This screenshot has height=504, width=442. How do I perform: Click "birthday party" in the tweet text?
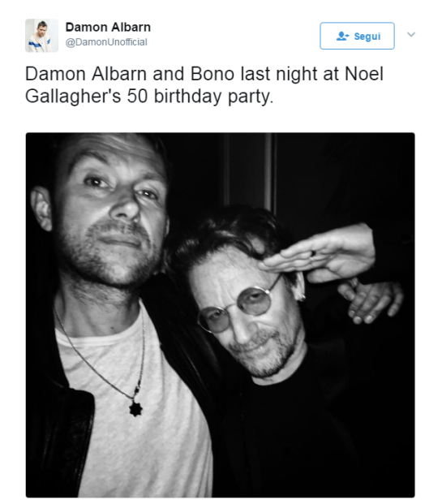click(x=213, y=96)
